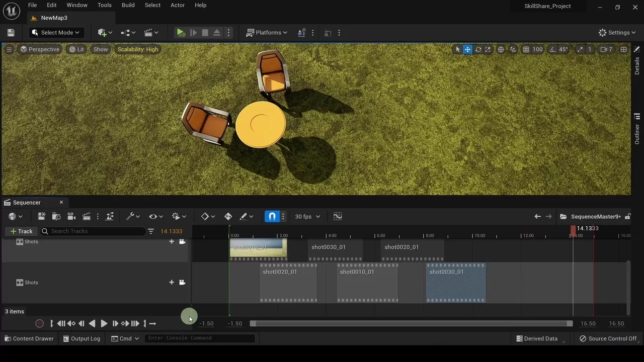Click the Platforms button in the main toolbar
Viewport: 644px width, 362px height.
266,32
